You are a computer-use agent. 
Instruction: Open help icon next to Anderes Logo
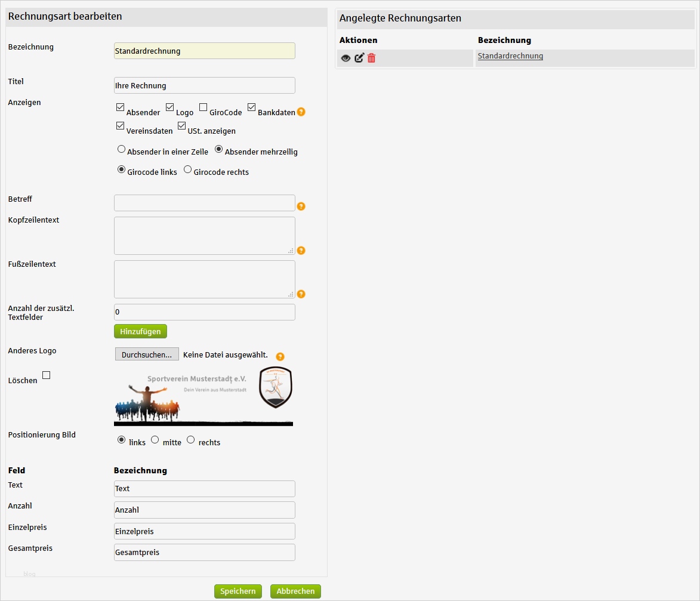click(280, 356)
